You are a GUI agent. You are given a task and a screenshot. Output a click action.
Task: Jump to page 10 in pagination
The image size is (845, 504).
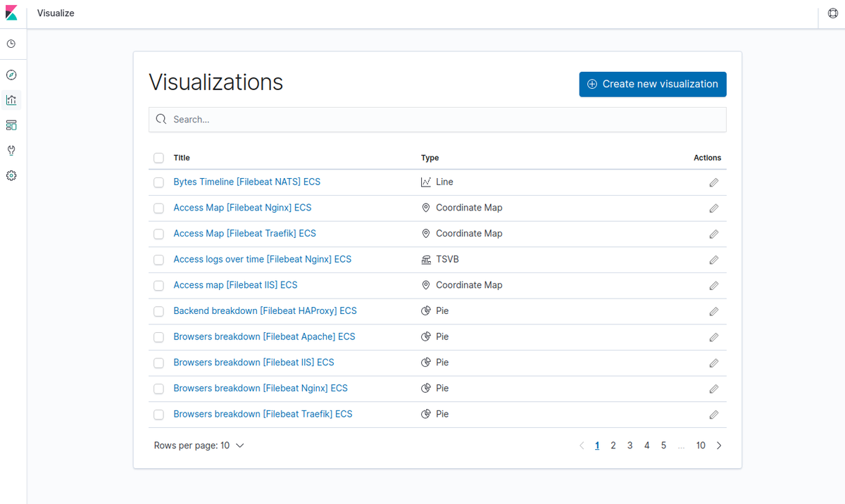[x=701, y=446]
